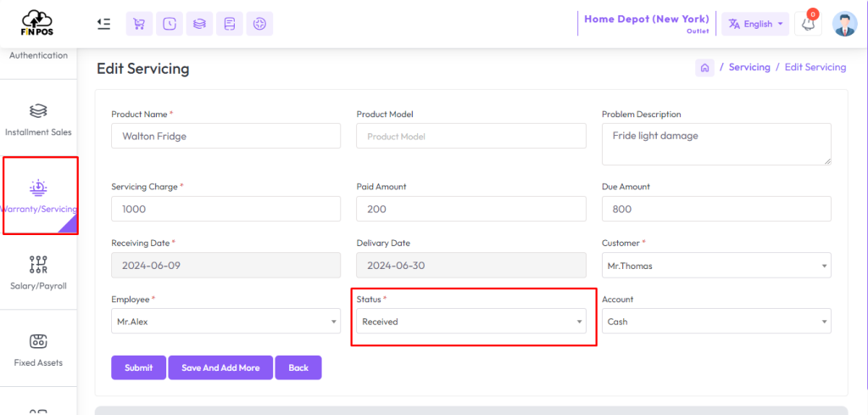This screenshot has width=868, height=415.
Task: Open the shopping cart shortcut icon
Action: click(x=140, y=24)
